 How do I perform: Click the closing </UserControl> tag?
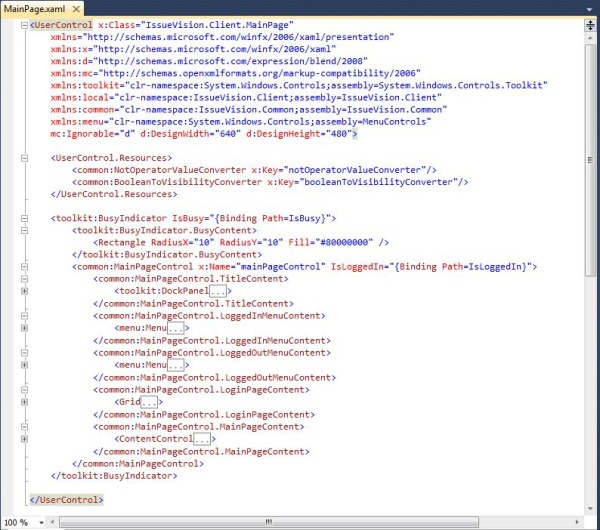point(66,500)
